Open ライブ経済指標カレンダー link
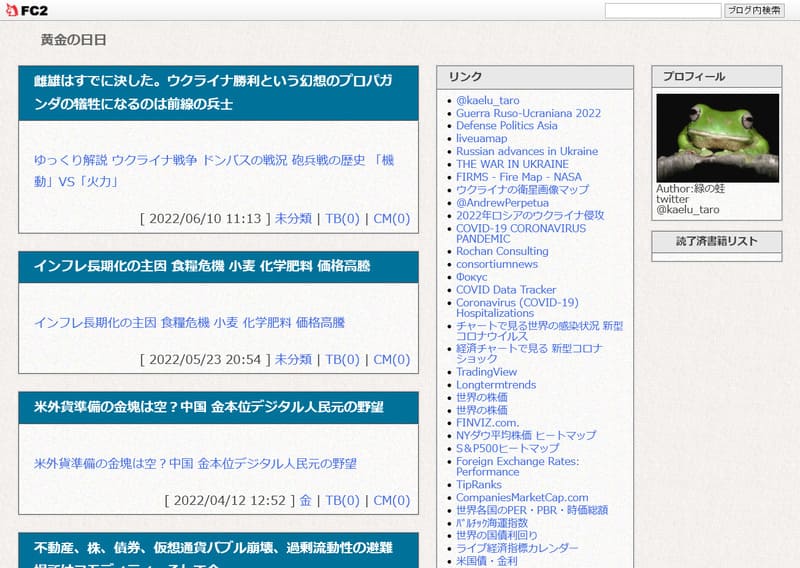Screen dimensions: 800x568 tap(517, 548)
